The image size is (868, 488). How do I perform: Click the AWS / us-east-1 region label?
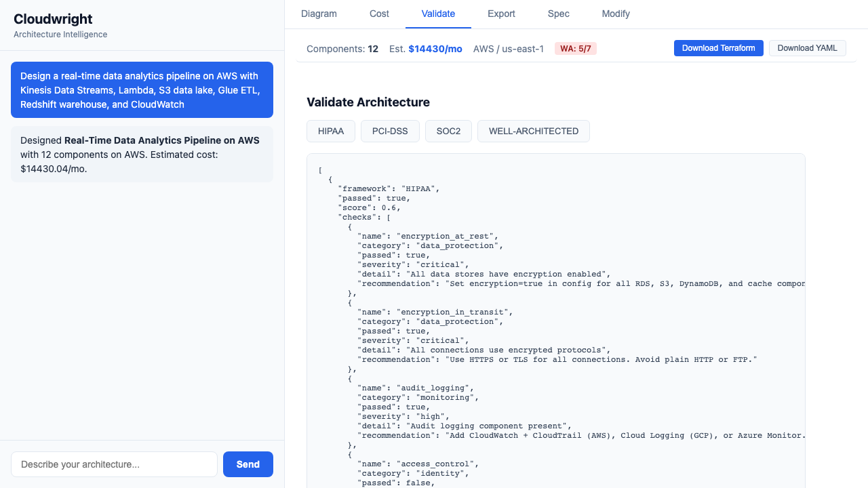[509, 49]
